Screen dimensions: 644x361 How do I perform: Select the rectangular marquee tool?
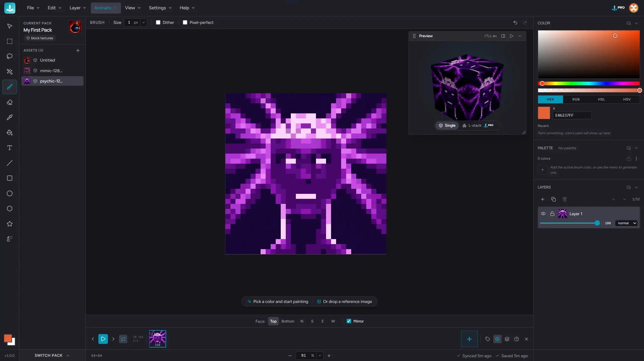(10, 41)
